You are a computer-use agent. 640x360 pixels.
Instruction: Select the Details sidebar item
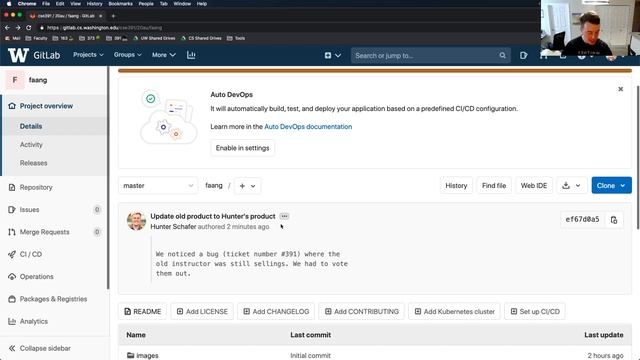[x=31, y=126]
